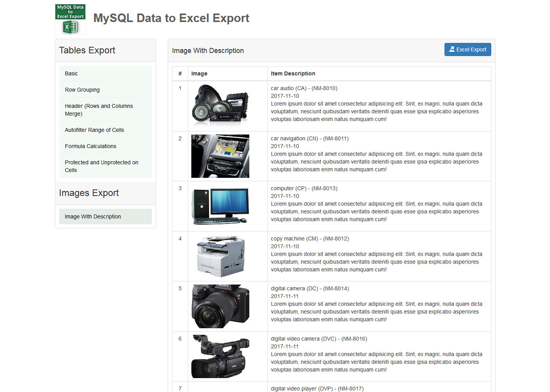Screen dimensions: 550x392
Task: Open the car audio product thumbnail
Action: click(220, 106)
